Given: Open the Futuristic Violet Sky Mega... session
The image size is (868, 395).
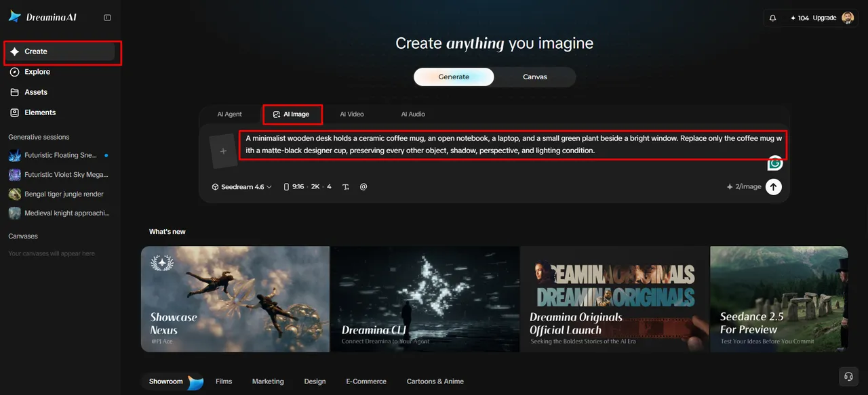Looking at the screenshot, I should 59,175.
